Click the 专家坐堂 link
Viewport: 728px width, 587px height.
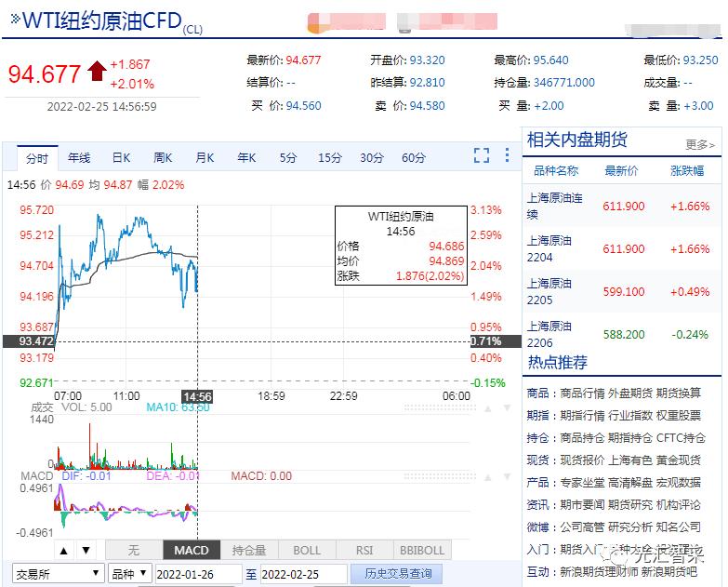pyautogui.click(x=582, y=483)
